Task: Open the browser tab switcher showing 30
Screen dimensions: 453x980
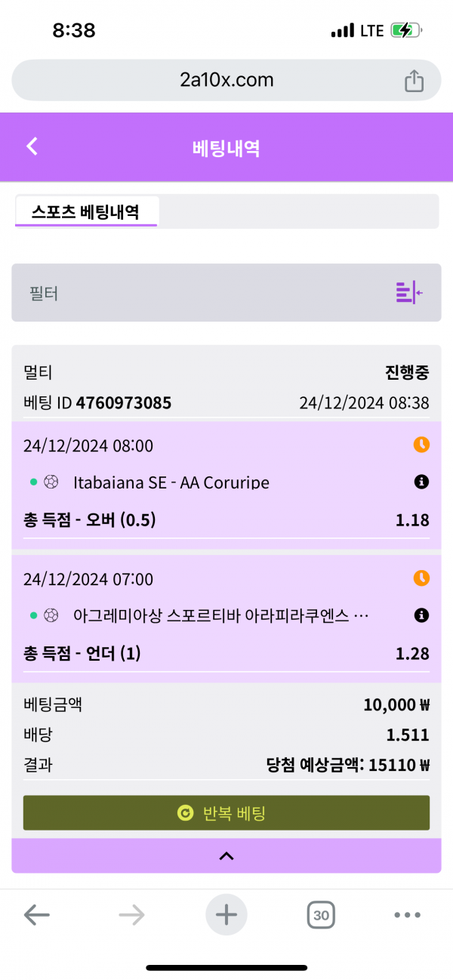Action: [x=321, y=916]
